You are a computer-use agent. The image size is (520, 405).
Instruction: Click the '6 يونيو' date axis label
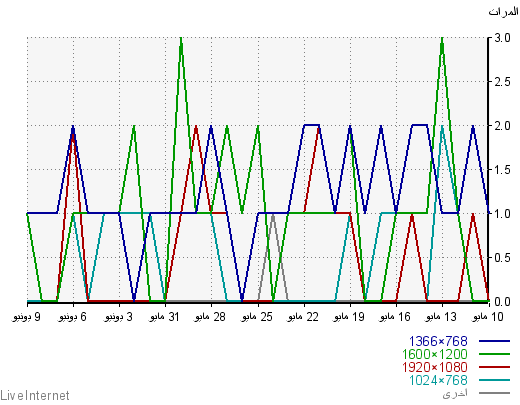(x=72, y=317)
